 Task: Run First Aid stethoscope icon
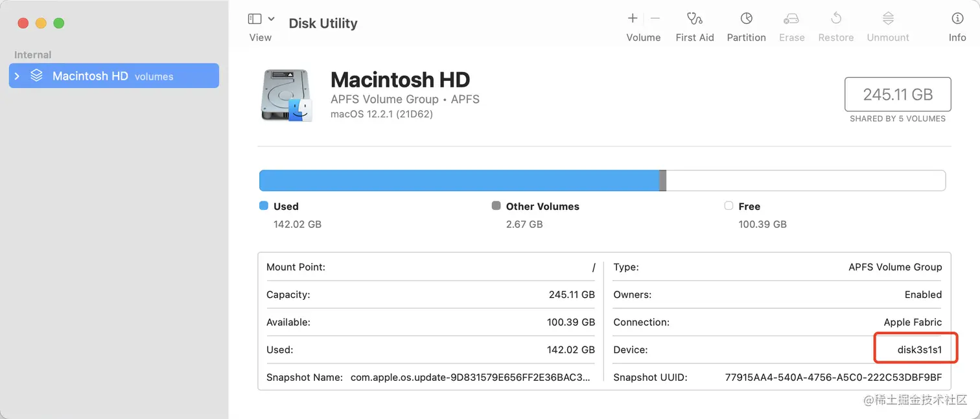pos(695,19)
